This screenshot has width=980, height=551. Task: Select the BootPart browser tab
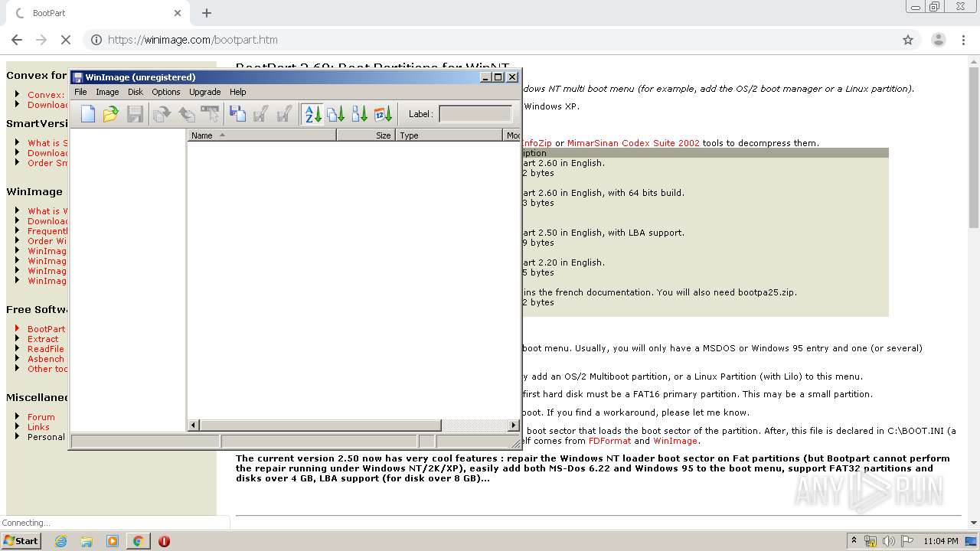[96, 13]
